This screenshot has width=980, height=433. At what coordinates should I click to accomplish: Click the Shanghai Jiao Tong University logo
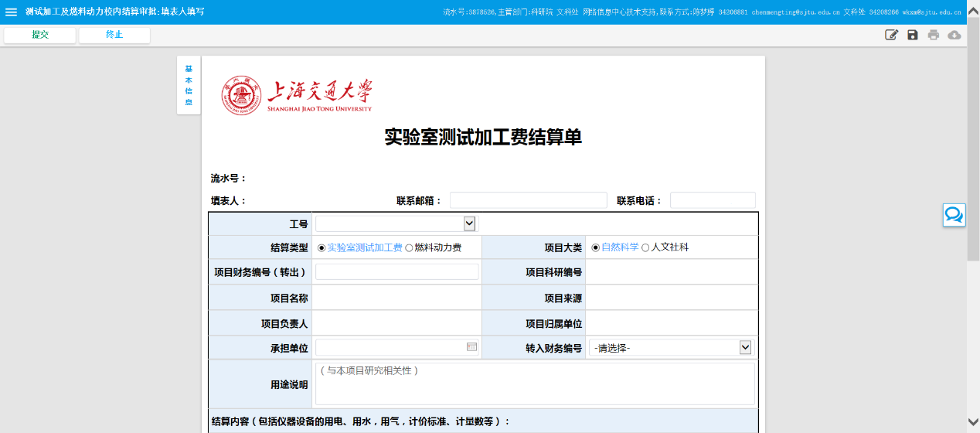click(297, 96)
